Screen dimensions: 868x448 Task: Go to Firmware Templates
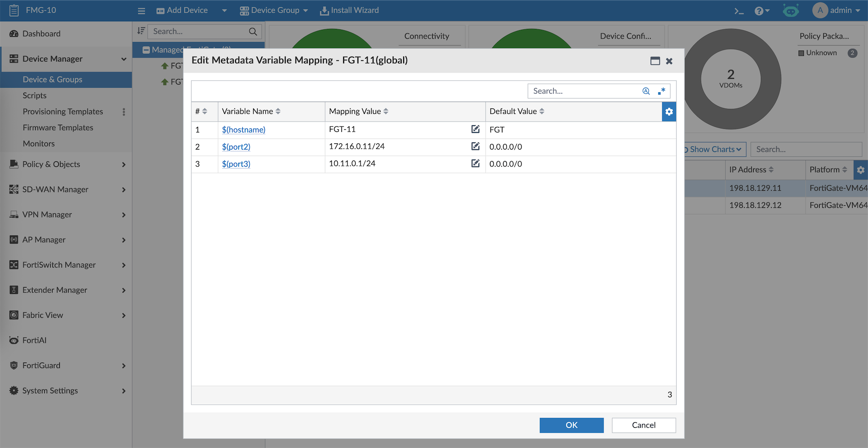(x=58, y=128)
